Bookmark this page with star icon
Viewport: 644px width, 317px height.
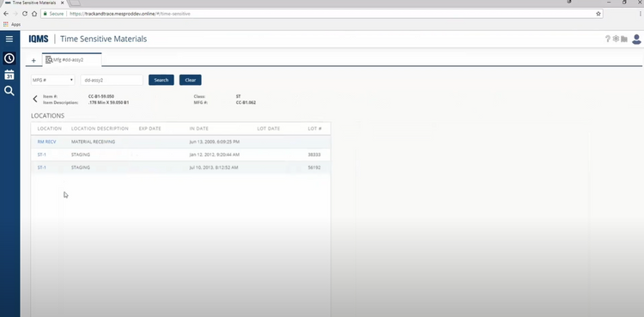[x=598, y=14]
